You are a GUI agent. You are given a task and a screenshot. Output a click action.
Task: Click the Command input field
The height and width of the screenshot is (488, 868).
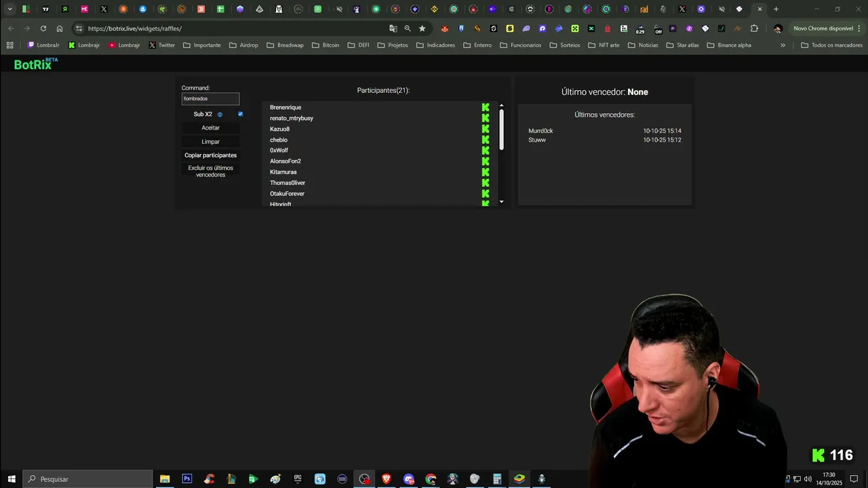tap(210, 99)
